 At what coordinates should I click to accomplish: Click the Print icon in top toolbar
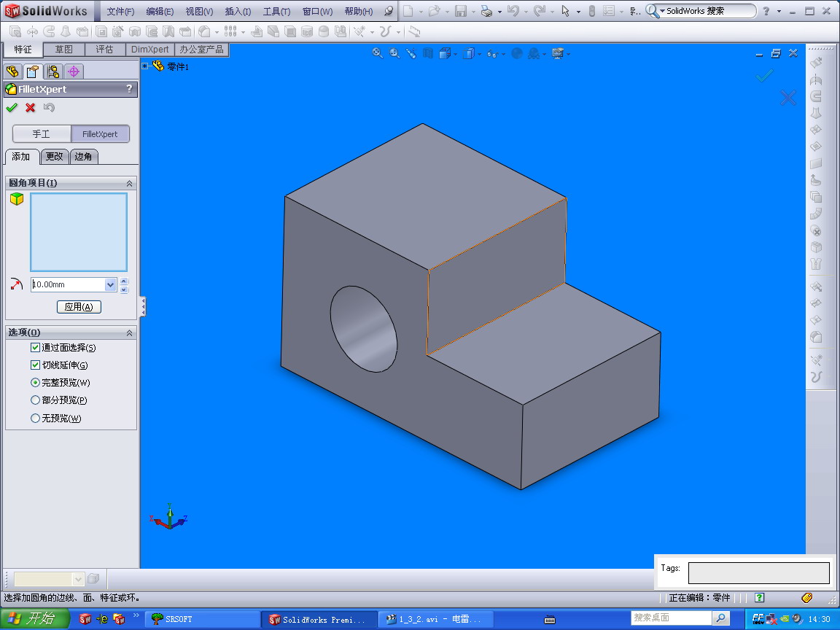click(x=486, y=11)
